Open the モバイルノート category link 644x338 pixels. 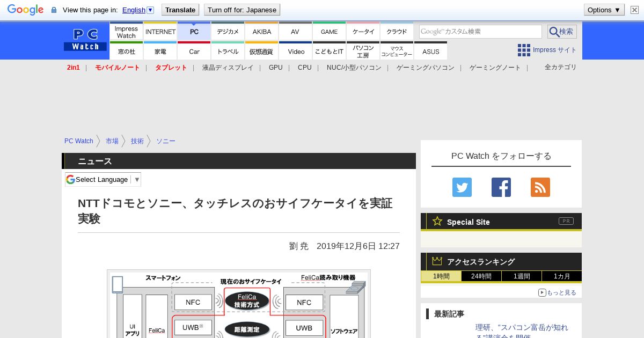118,68
